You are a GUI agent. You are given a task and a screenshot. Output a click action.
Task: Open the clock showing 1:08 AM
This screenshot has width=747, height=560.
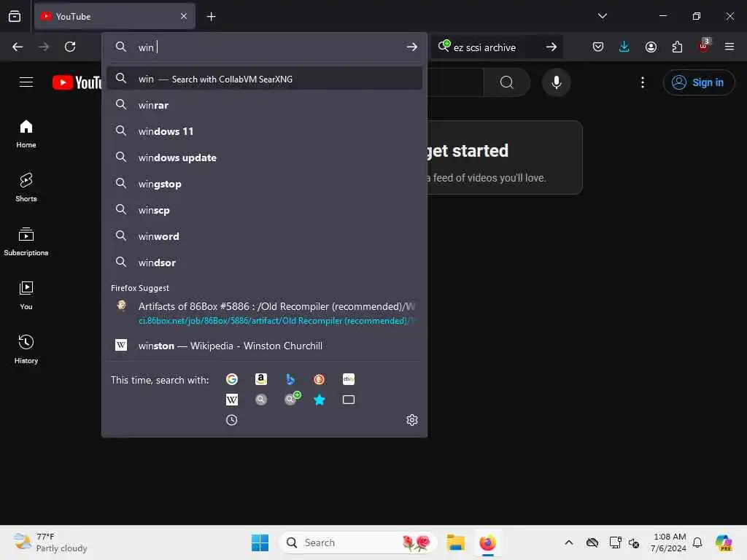click(669, 542)
